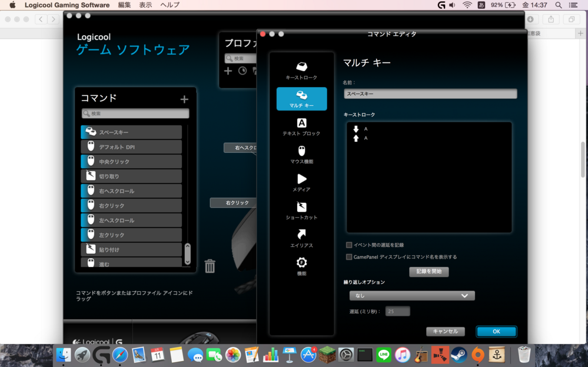Open the Wi-Fi status menu
Screen dimensions: 588x367
[467, 5]
